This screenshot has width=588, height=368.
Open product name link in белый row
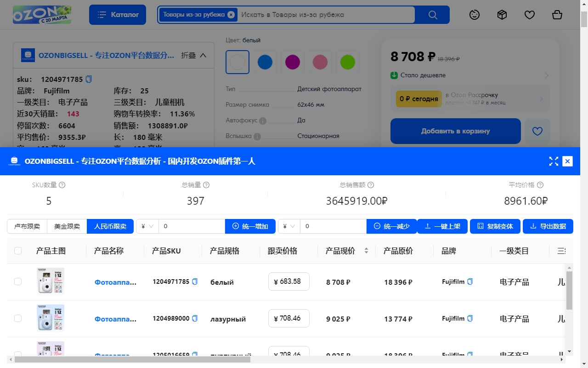pos(115,282)
